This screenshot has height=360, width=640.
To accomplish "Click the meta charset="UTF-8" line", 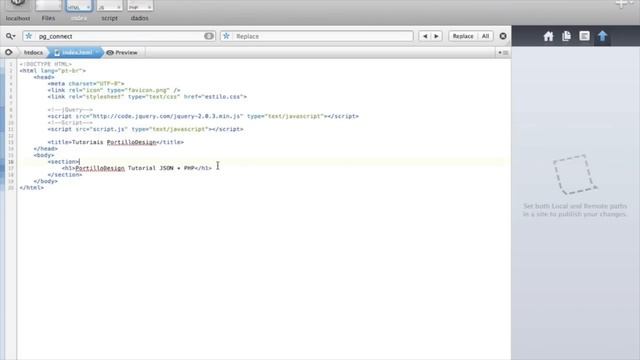I will click(x=86, y=84).
